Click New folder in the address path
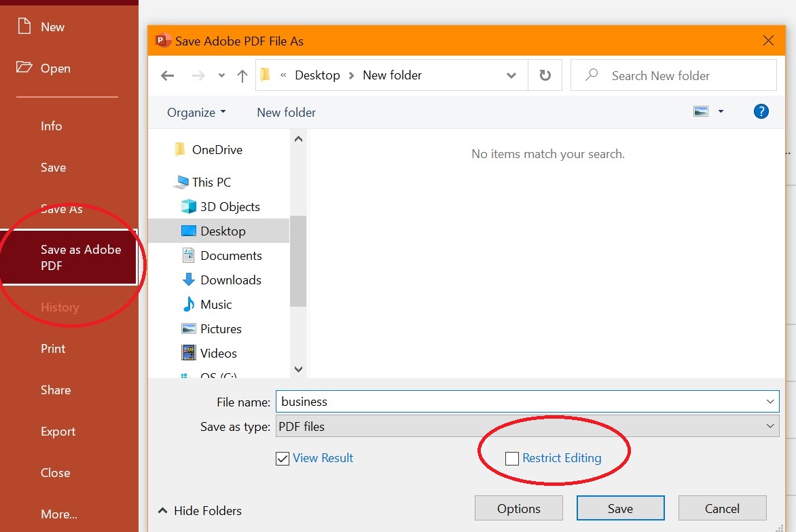This screenshot has height=532, width=796. click(392, 75)
